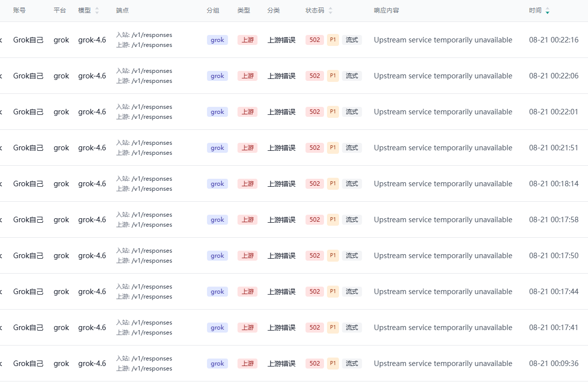The image size is (588, 388).
Task: Sort by 状态码 using its sort arrows
Action: pyautogui.click(x=330, y=10)
